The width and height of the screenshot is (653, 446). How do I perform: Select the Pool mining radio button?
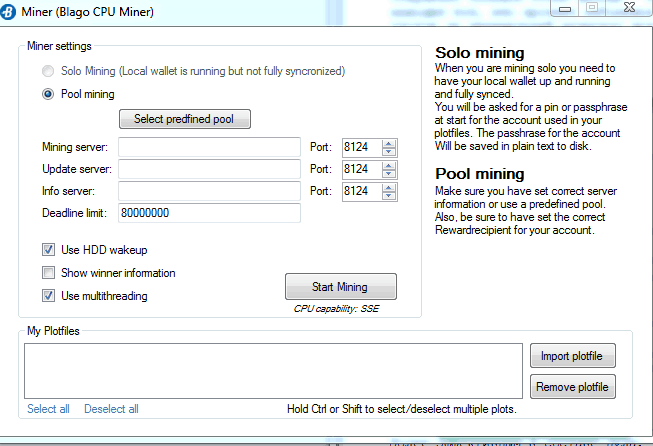pos(48,94)
